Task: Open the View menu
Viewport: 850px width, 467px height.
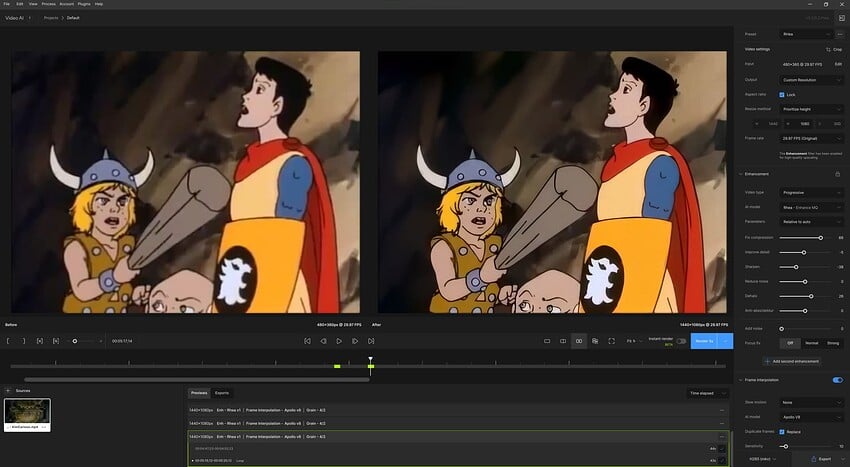Action: (x=33, y=4)
